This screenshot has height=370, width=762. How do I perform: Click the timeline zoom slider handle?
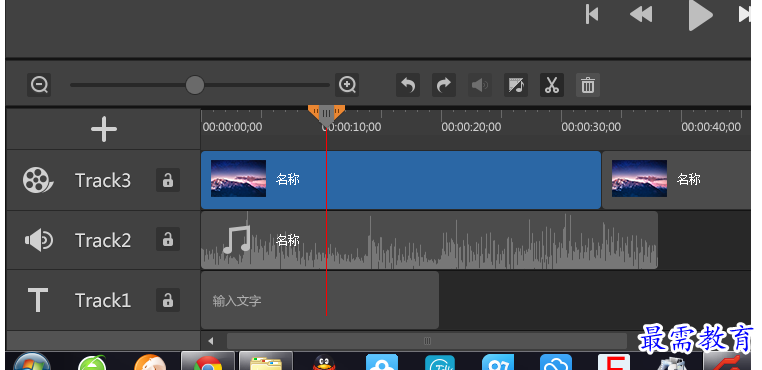[x=195, y=85]
